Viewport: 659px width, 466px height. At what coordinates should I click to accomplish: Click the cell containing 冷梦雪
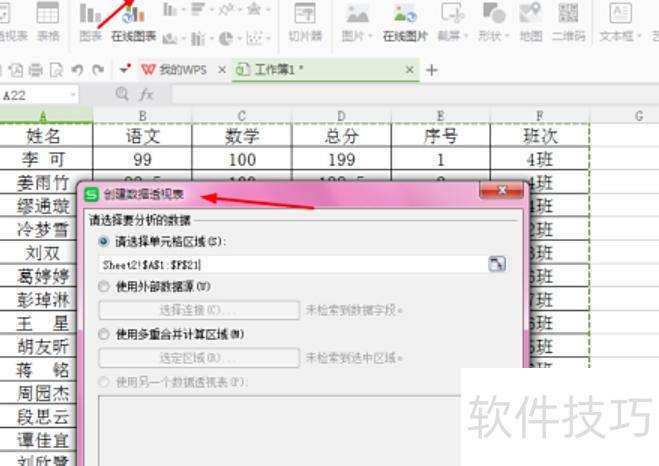point(40,229)
